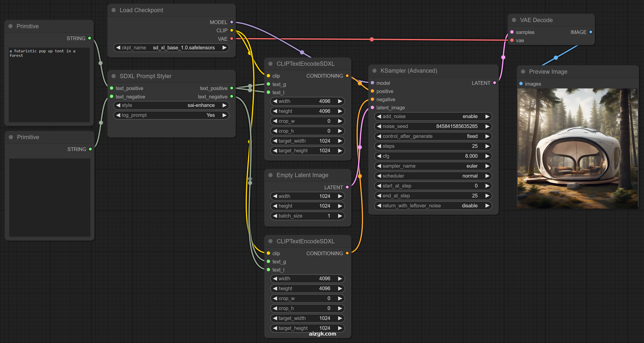Viewport: 644px width, 343px height.
Task: Click the IMAGE output socket on VAE Decode
Action: pos(591,32)
